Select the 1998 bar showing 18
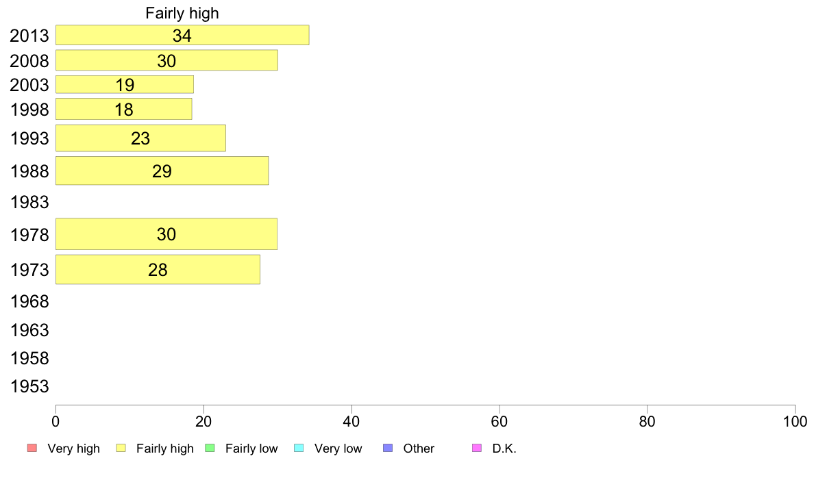Viewport: 814px width, 504px height. tap(123, 109)
